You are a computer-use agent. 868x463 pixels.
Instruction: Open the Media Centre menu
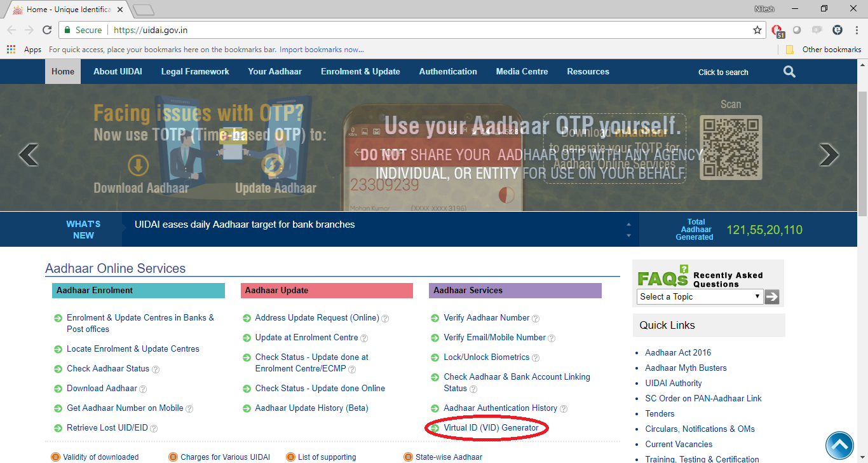pyautogui.click(x=522, y=71)
